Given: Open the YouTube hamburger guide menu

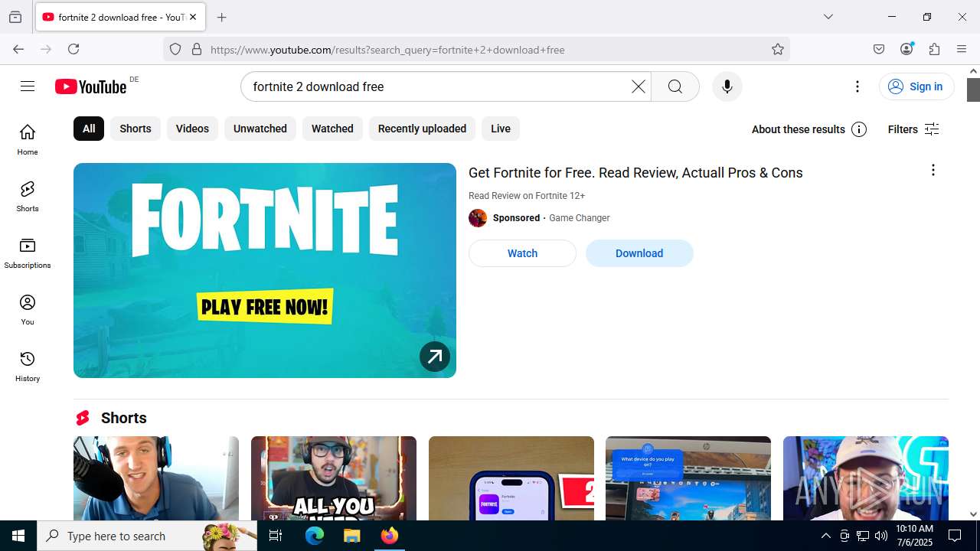Looking at the screenshot, I should click(28, 86).
